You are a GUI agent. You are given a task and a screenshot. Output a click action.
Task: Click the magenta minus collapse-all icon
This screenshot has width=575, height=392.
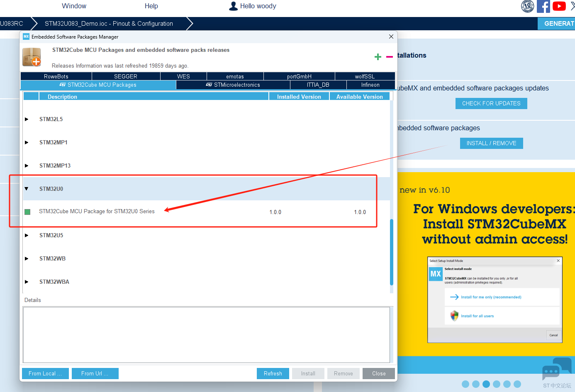pyautogui.click(x=389, y=57)
